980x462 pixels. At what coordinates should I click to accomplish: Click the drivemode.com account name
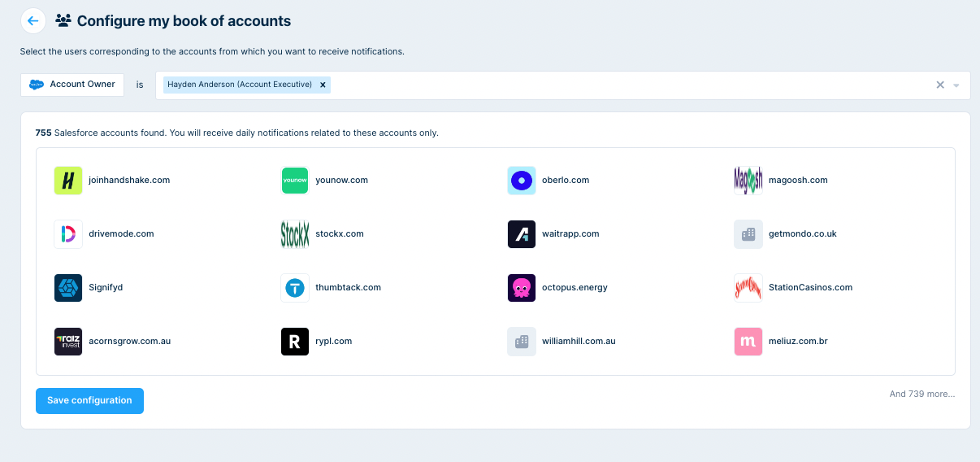121,234
